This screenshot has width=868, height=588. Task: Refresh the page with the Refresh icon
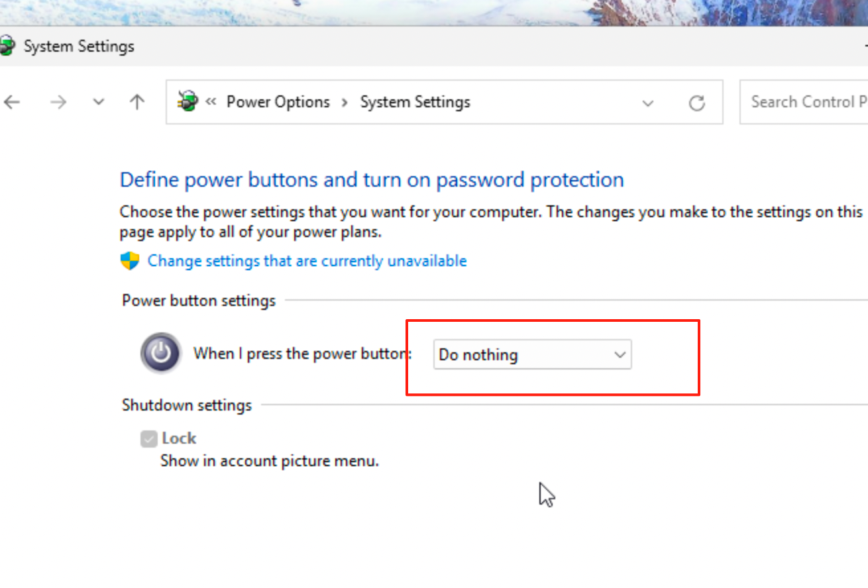696,103
